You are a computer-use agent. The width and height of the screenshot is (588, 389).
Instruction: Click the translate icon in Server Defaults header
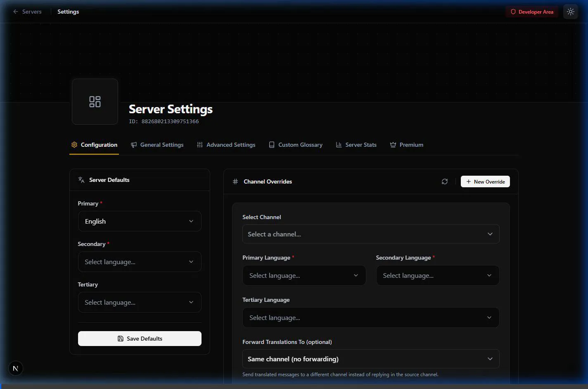point(81,179)
